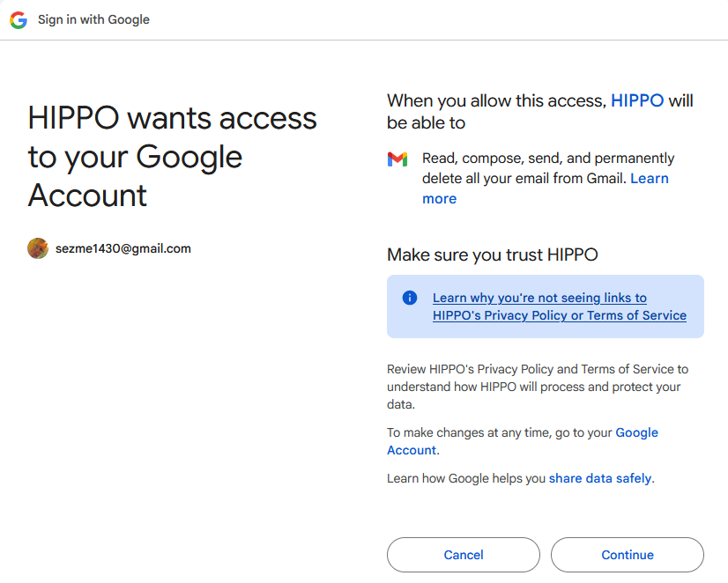Open the Privacy Policy or Terms info link
The width and height of the screenshot is (728, 583).
[560, 306]
